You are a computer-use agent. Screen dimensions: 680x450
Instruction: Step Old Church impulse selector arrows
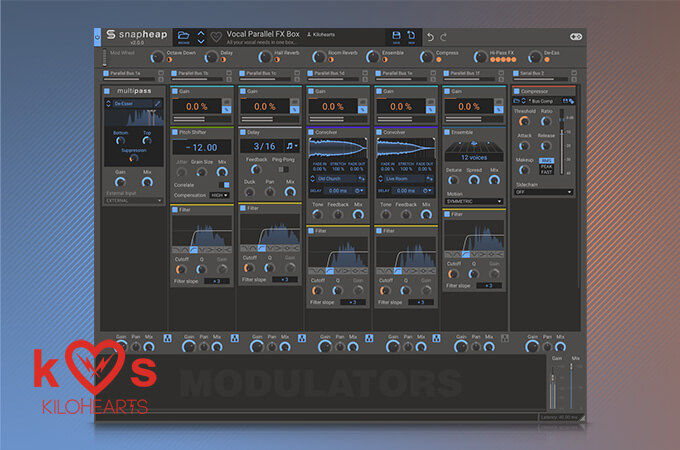pyautogui.click(x=312, y=179)
